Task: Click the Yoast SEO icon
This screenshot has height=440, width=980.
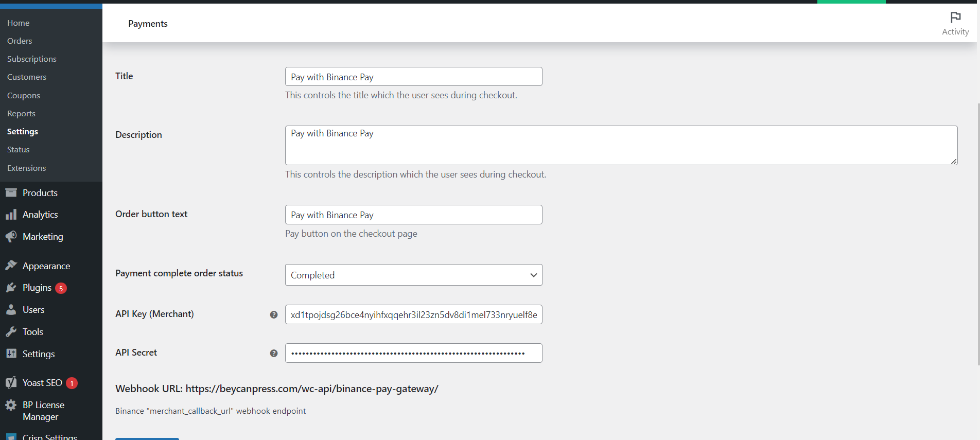Action: tap(11, 383)
